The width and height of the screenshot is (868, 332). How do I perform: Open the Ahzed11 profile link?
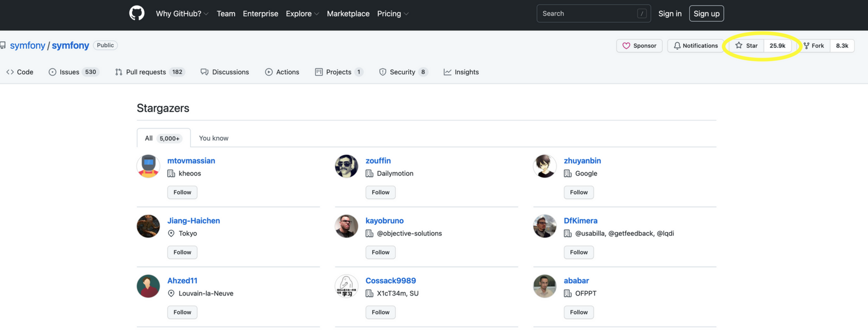pyautogui.click(x=182, y=280)
